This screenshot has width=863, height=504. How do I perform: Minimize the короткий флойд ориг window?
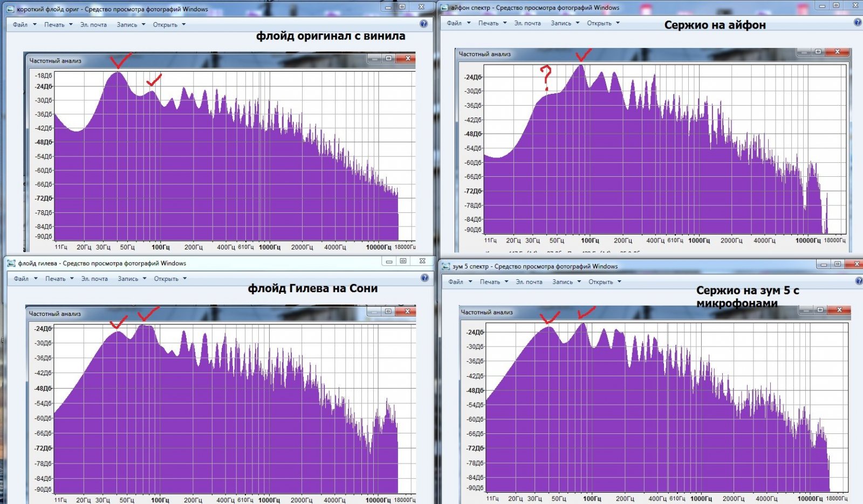click(388, 8)
